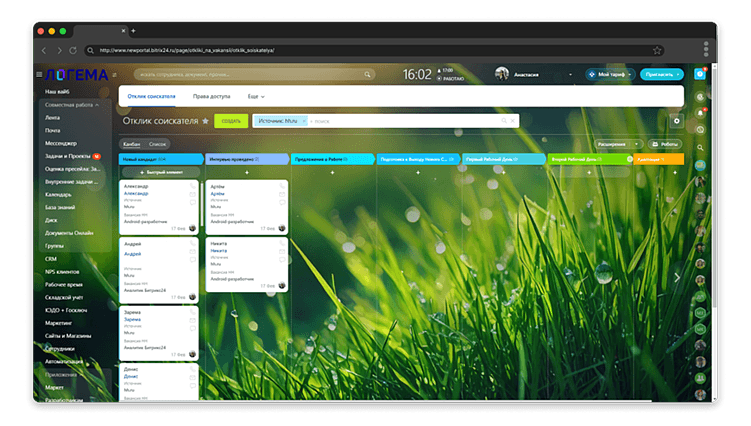Collapse Совместная работа sidebar section
The image size is (751, 426).
click(72, 105)
